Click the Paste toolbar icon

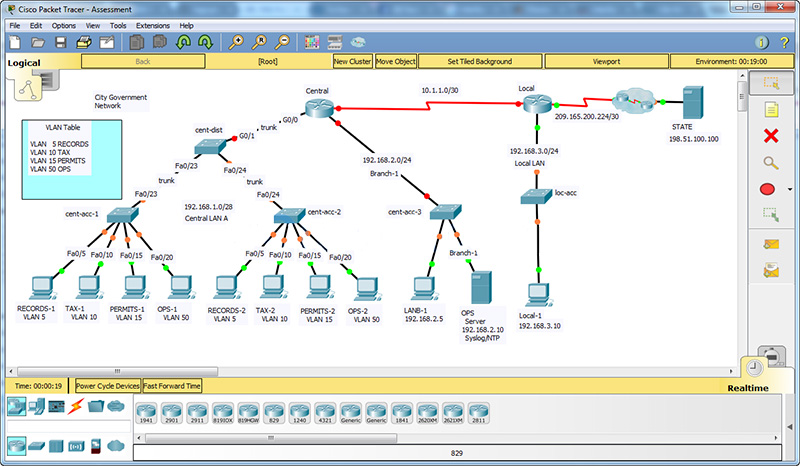pos(160,42)
